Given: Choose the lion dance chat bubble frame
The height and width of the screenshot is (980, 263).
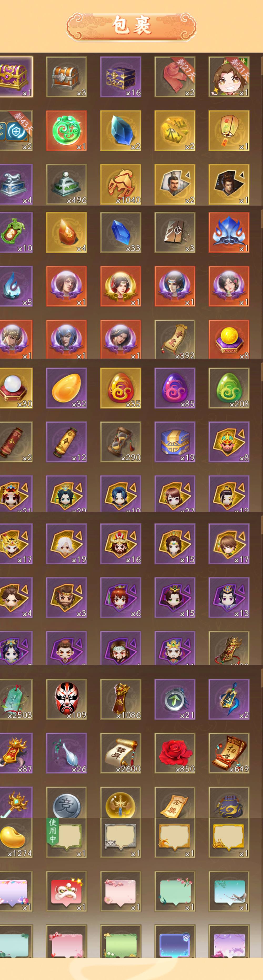Looking at the screenshot, I should point(67,891).
